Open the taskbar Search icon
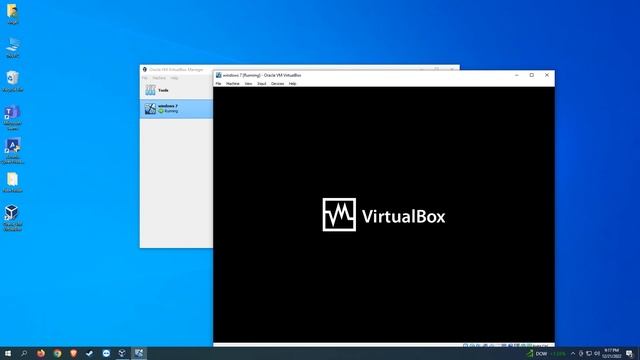640x360 pixels. click(x=24, y=353)
